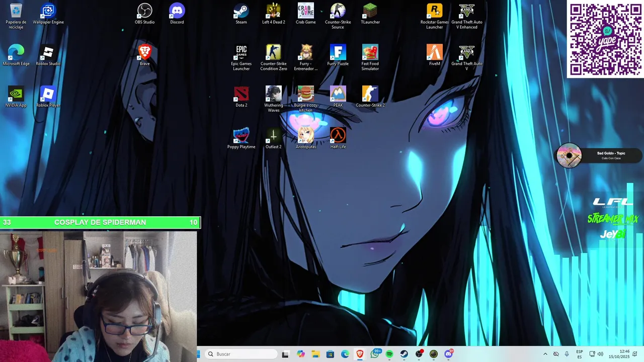The image size is (644, 362).
Task: Select Counter-Strike Source shortcut
Action: coord(338,16)
